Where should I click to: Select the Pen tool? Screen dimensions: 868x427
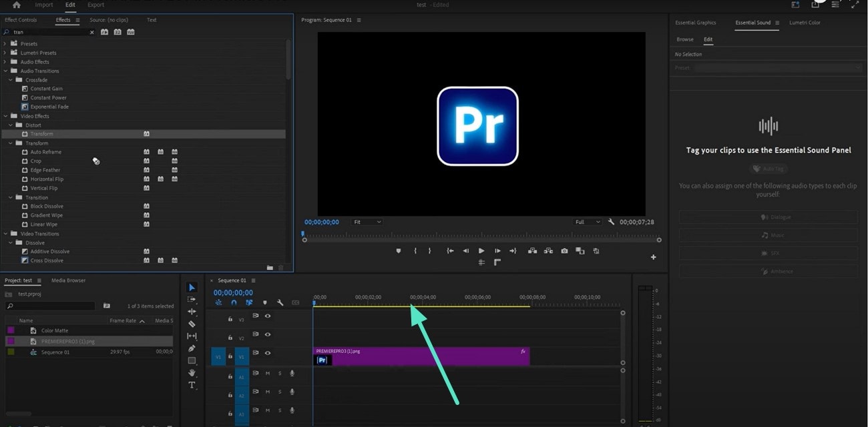coord(192,348)
